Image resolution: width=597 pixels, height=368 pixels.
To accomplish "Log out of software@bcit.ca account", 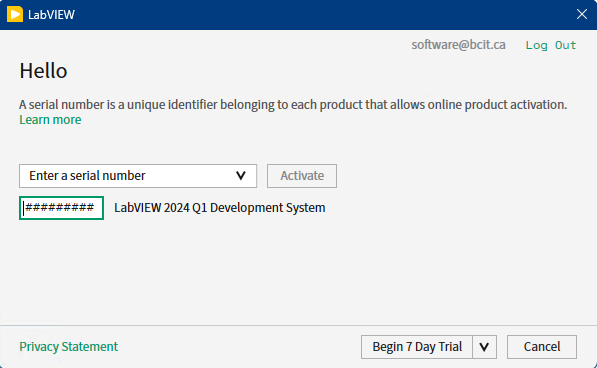I will point(551,45).
